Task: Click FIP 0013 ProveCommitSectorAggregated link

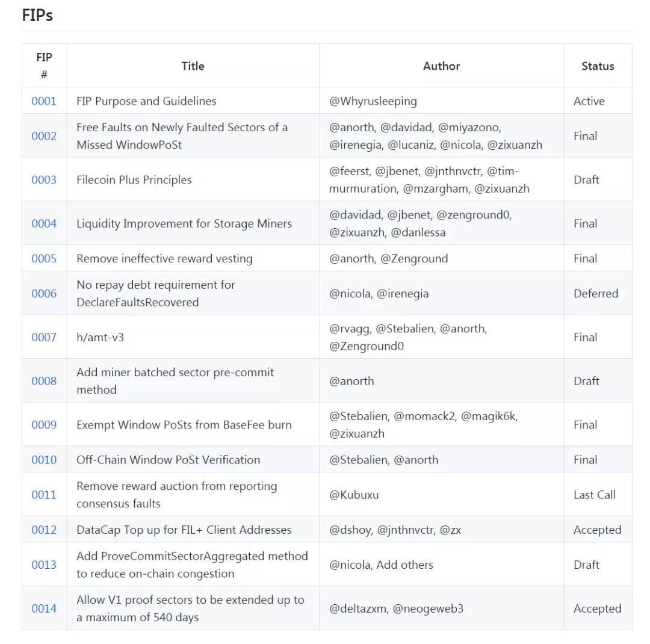Action: pyautogui.click(x=44, y=565)
